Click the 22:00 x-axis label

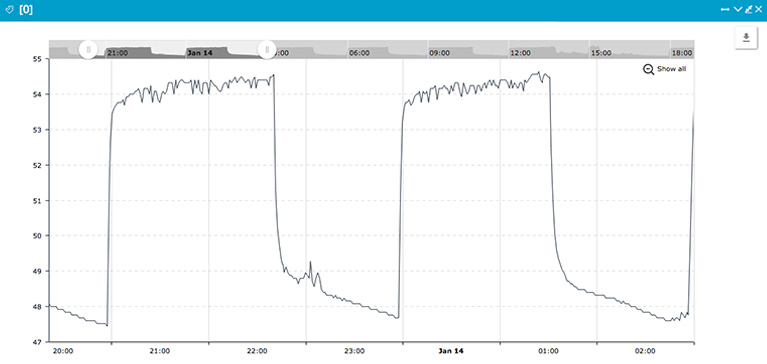click(257, 351)
